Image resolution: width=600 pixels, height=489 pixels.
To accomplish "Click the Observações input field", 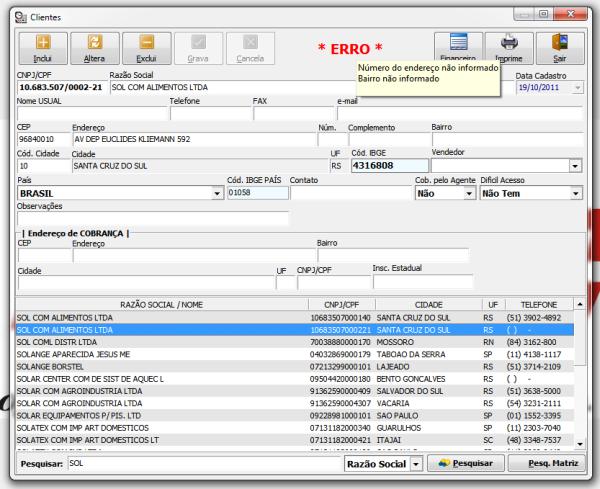I will 153,218.
